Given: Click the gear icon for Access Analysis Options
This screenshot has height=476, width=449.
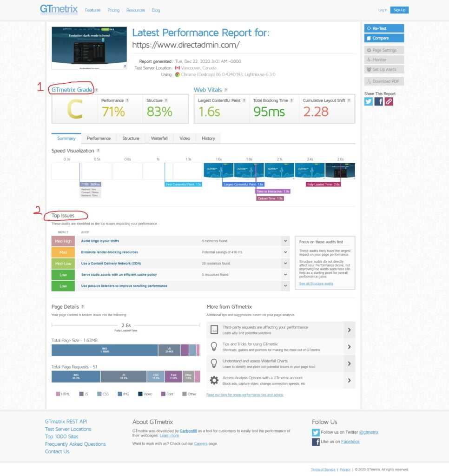Looking at the screenshot, I should [x=214, y=380].
